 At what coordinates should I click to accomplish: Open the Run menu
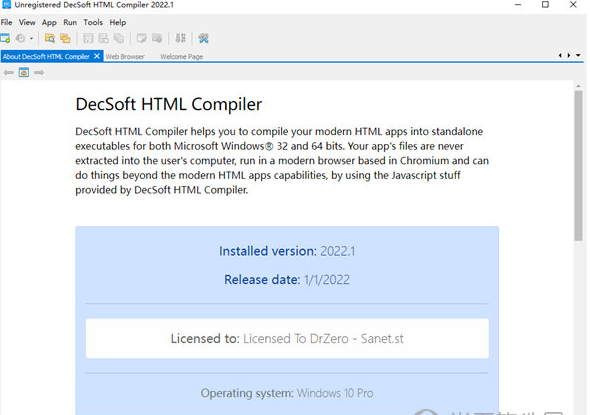click(x=70, y=22)
